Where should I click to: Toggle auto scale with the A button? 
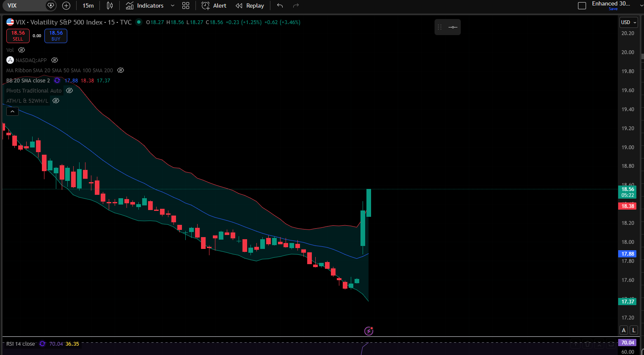click(624, 330)
